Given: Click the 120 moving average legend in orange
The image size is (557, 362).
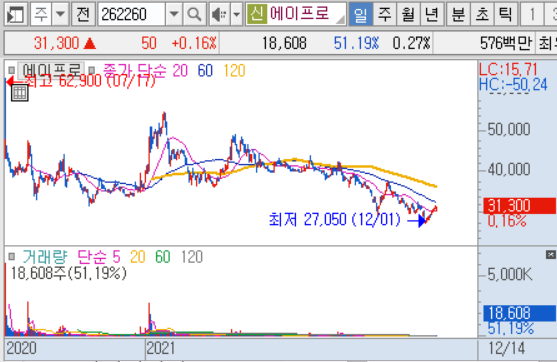Looking at the screenshot, I should 234,71.
